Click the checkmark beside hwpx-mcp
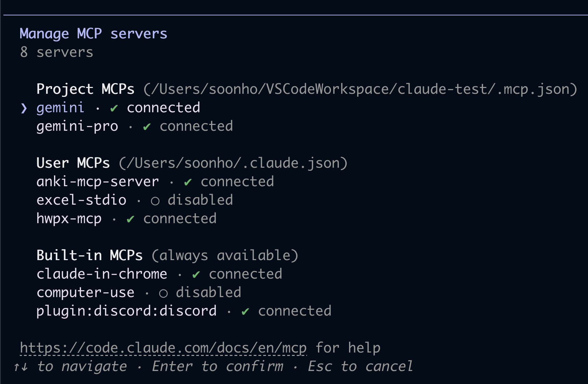Image resolution: width=588 pixels, height=384 pixels. pyautogui.click(x=131, y=219)
